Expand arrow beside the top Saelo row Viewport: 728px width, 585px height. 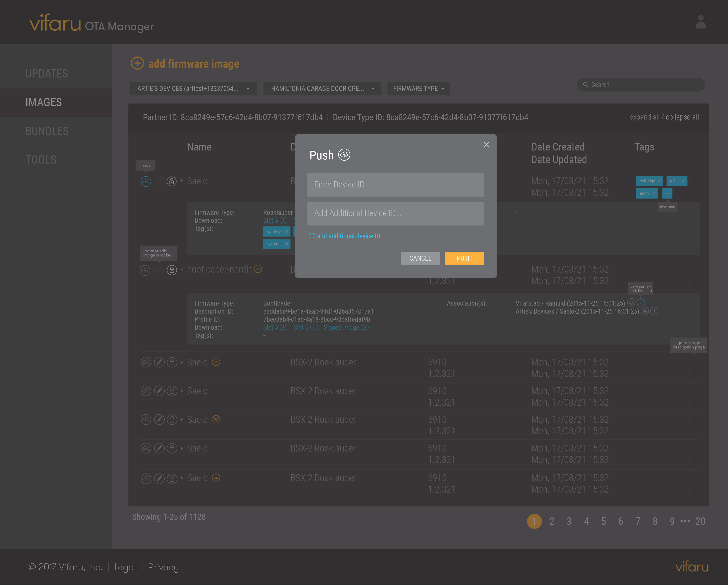182,181
